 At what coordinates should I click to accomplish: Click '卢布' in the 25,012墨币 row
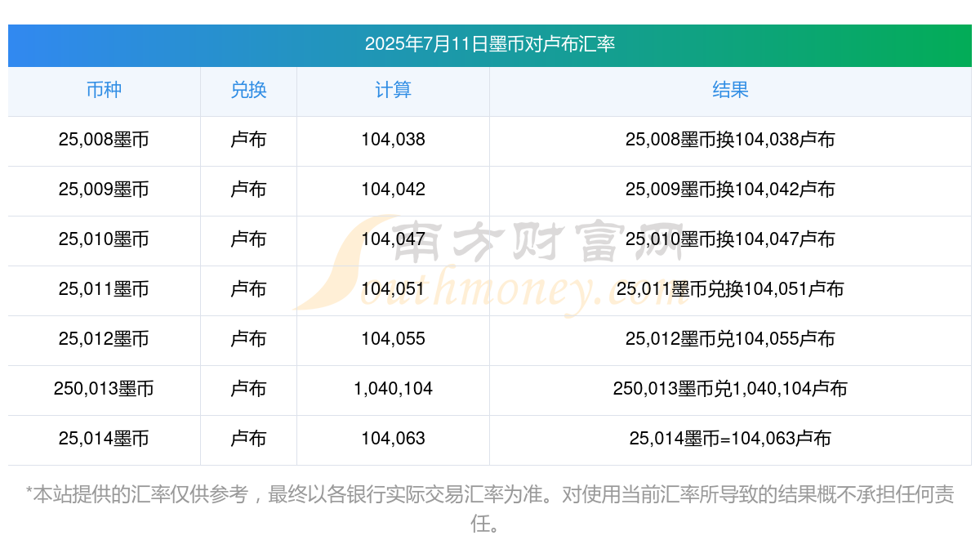click(248, 339)
